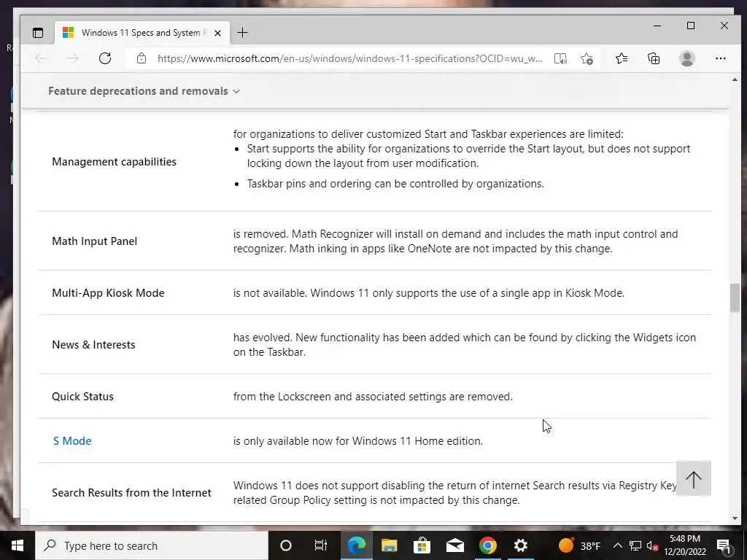Click the page scrollbar down arrow
747x560 pixels.
(x=735, y=518)
